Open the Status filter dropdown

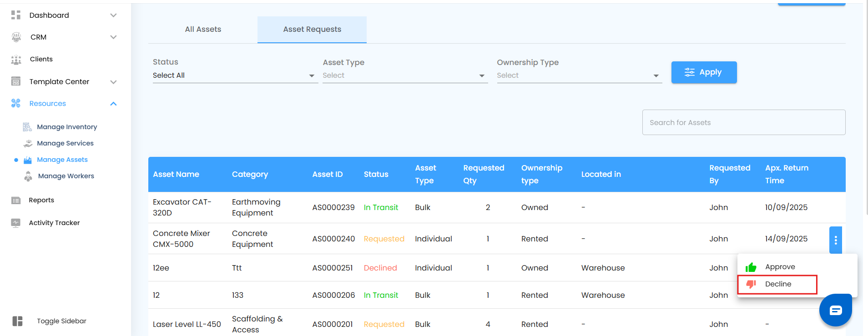(235, 75)
